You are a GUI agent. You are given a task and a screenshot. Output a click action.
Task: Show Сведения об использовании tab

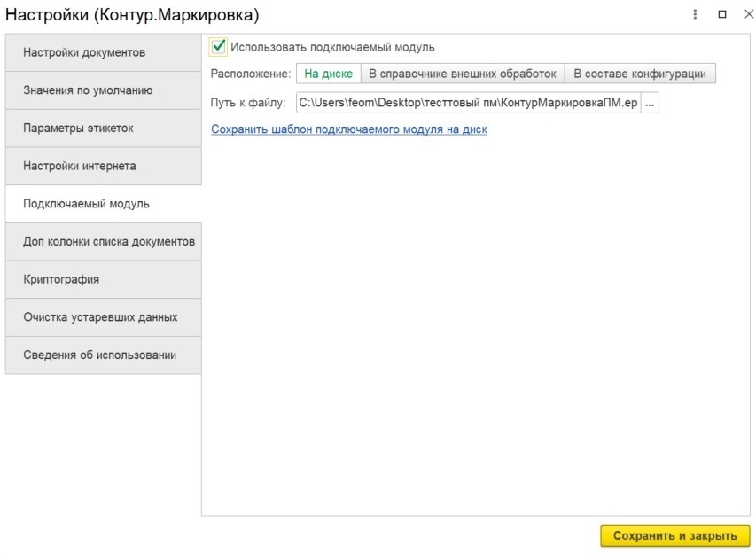tap(103, 355)
